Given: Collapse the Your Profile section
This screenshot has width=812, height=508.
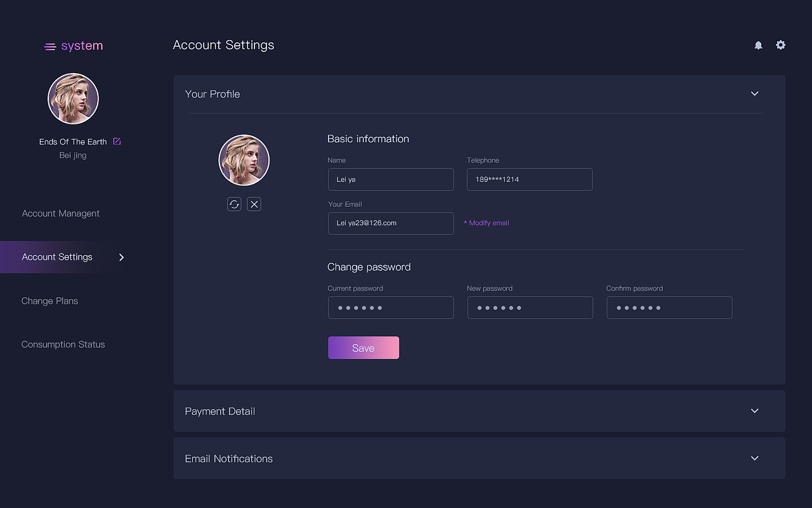Looking at the screenshot, I should coord(754,93).
